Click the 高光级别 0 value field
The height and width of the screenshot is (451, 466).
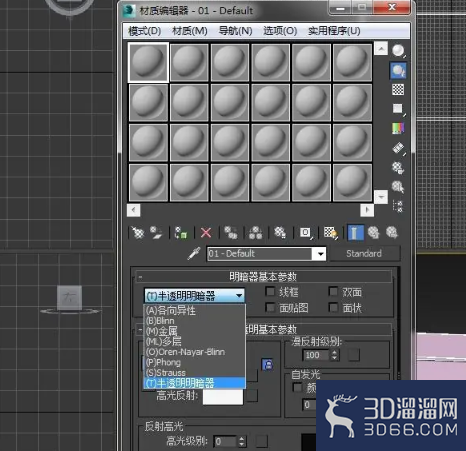(x=226, y=442)
